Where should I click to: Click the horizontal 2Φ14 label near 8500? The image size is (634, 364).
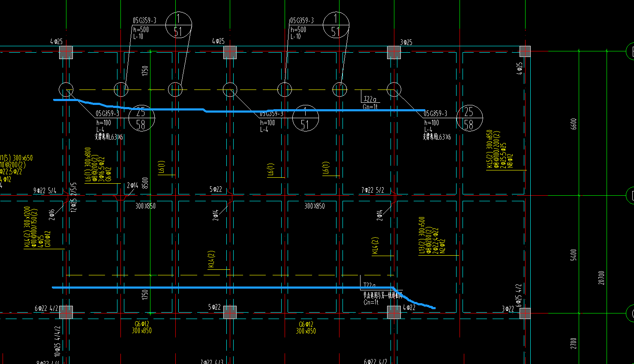tap(132, 185)
